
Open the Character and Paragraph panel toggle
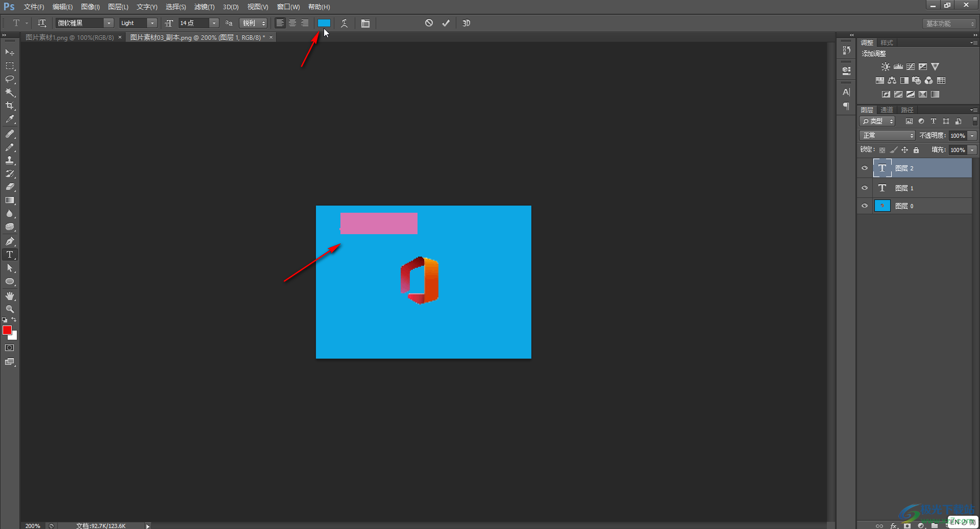tap(365, 23)
